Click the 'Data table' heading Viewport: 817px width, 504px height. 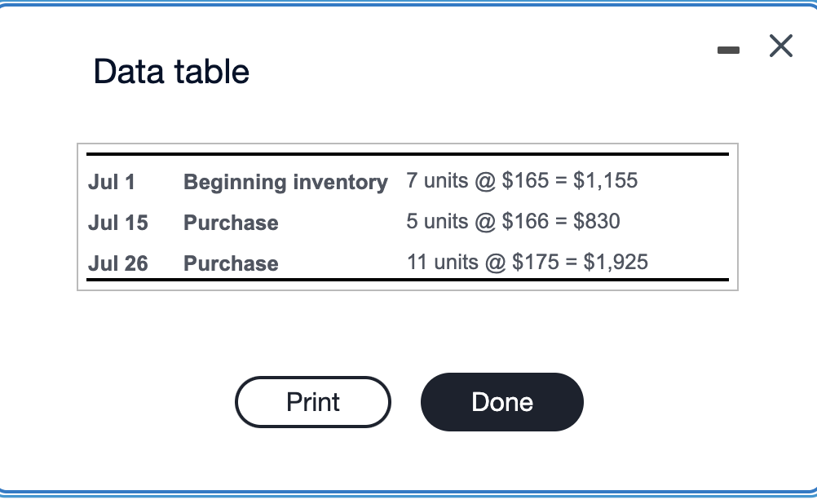coord(171,72)
